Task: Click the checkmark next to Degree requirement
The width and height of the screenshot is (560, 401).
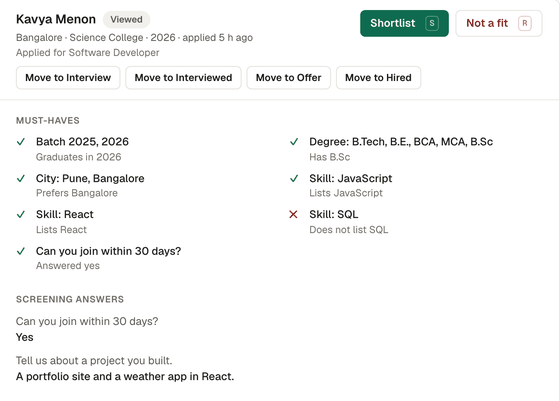Action: tap(294, 142)
